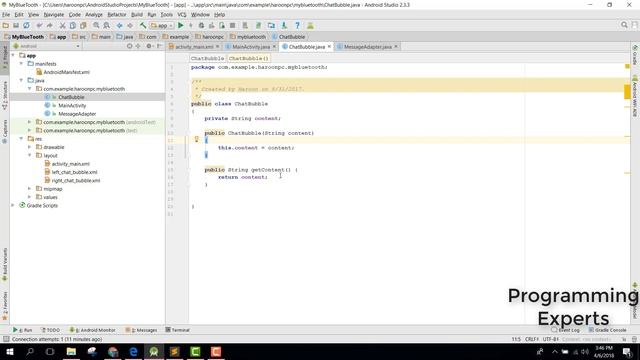The height and width of the screenshot is (360, 640).
Task: Switch to the MessageAdapter.java editor tab
Action: [367, 47]
